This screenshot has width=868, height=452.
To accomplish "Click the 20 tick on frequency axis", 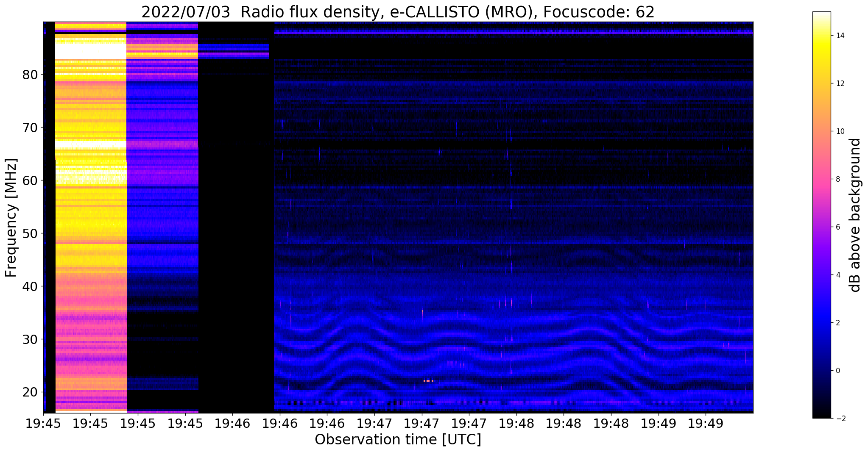I will point(30,392).
